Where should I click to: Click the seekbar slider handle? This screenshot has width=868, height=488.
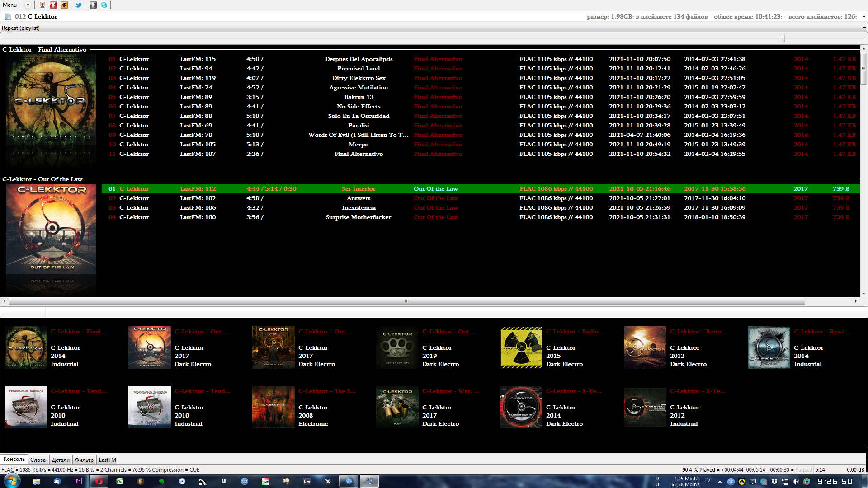pos(782,39)
